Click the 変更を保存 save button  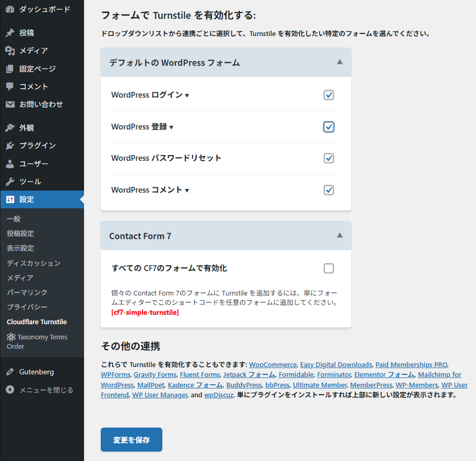pos(131,440)
